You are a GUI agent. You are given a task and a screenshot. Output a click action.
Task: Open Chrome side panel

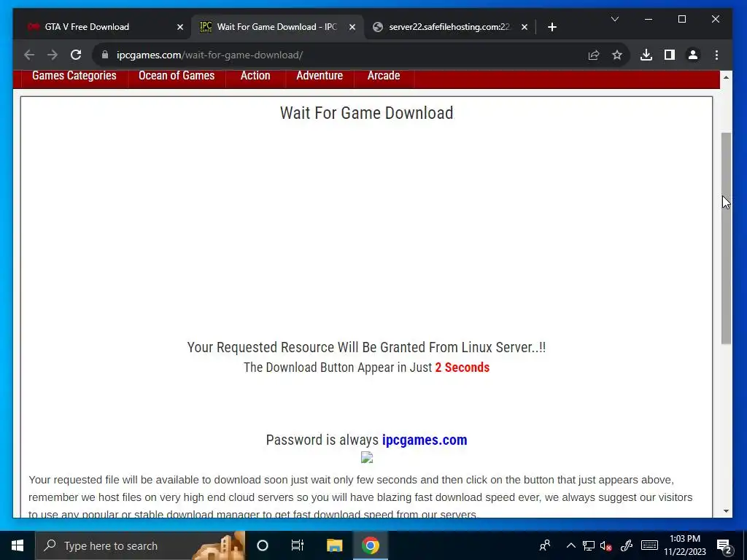pos(670,55)
